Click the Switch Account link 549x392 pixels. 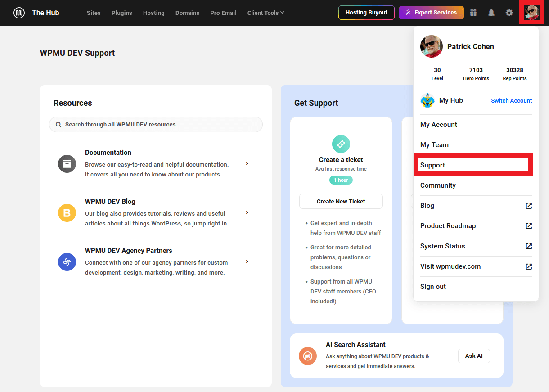(511, 100)
